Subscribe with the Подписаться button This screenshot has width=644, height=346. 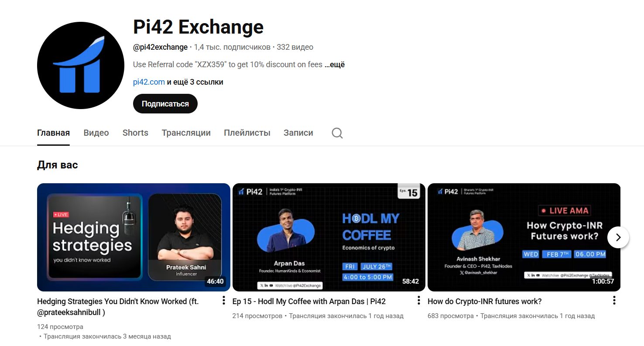(x=165, y=104)
